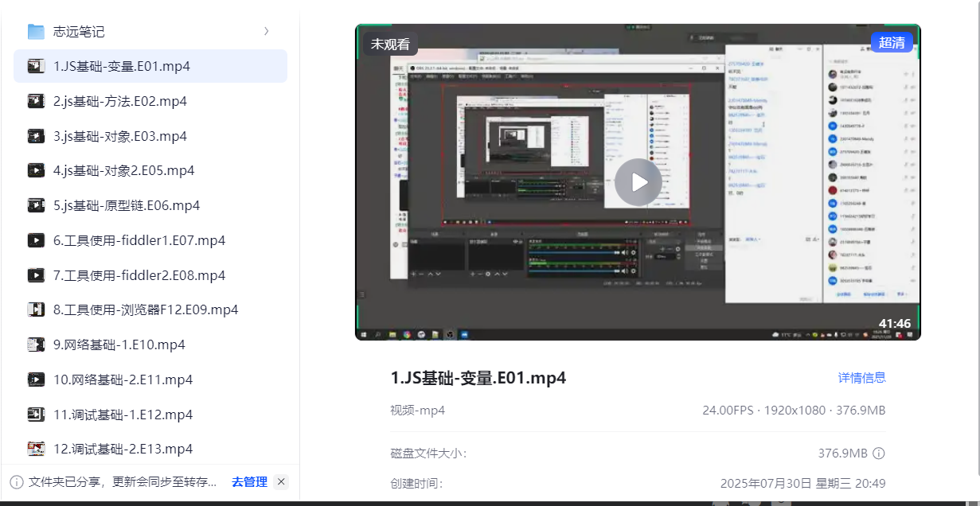Click video icon of 10.网络基础-2.E11.mp4
The height and width of the screenshot is (506, 980).
[36, 379]
